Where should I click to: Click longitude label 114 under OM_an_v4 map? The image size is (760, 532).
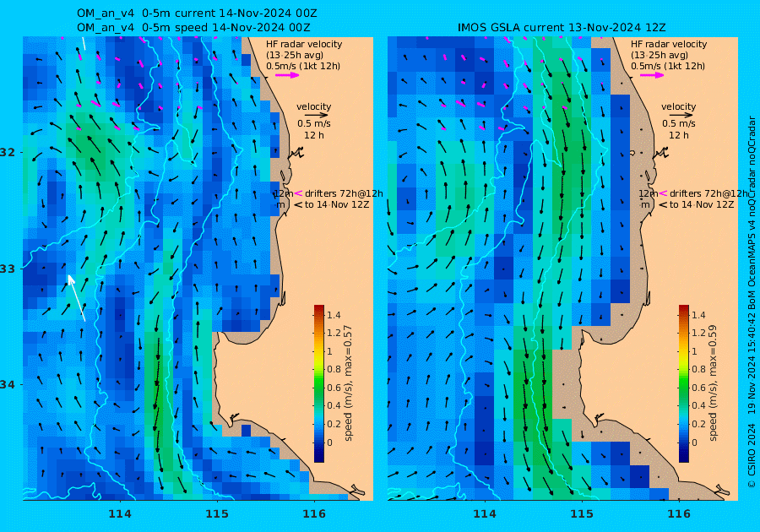(120, 514)
